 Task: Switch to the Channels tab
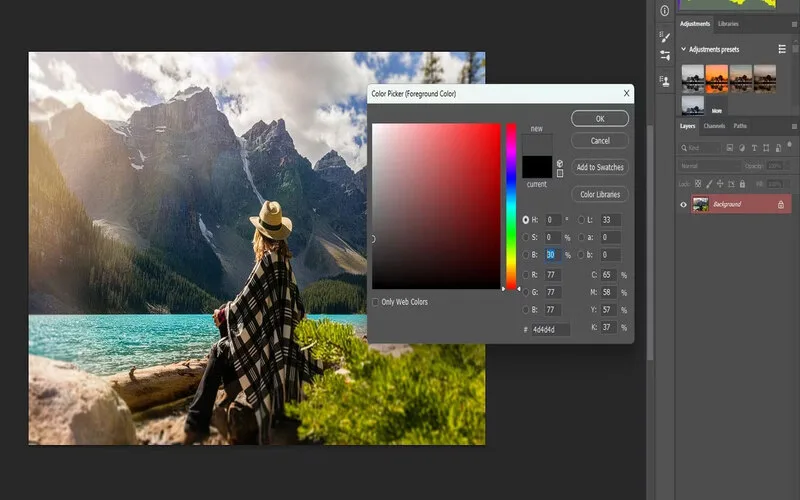click(x=714, y=126)
